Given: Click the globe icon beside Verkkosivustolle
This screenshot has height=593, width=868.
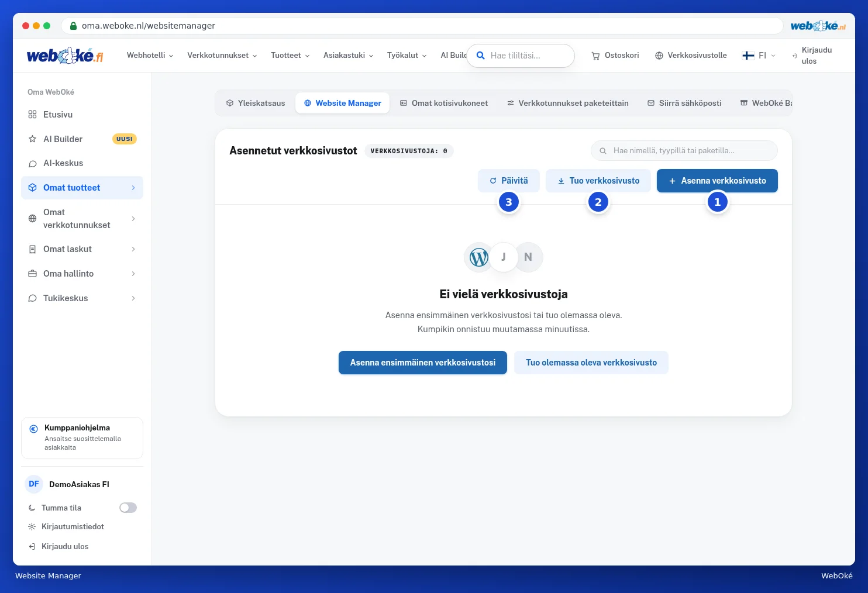Looking at the screenshot, I should [659, 56].
